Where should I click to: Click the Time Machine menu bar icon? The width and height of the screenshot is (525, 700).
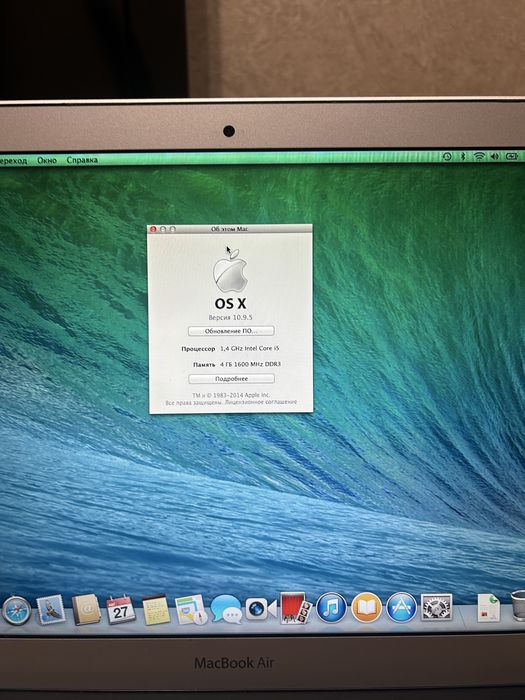(447, 156)
